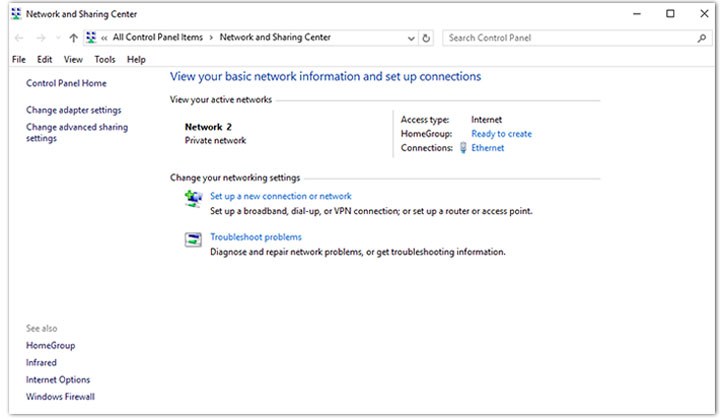Click the Back navigation arrow
This screenshot has height=419, width=720.
pyautogui.click(x=18, y=38)
